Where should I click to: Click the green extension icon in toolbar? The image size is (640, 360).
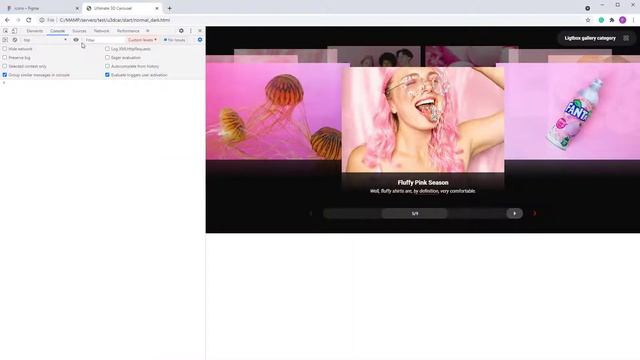[x=601, y=20]
